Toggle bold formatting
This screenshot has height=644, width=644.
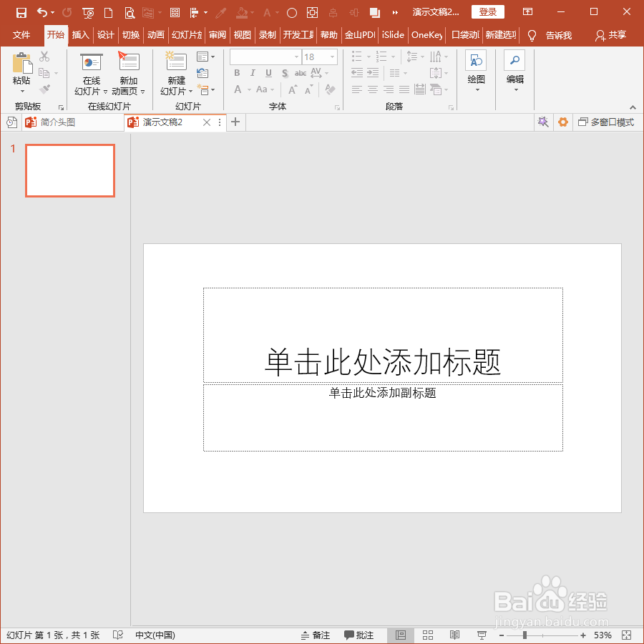click(x=236, y=73)
